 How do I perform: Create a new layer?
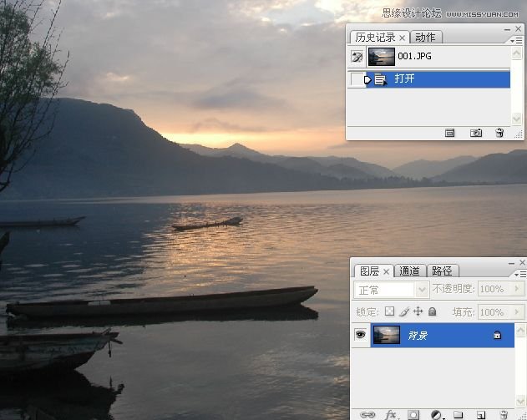tap(480, 415)
